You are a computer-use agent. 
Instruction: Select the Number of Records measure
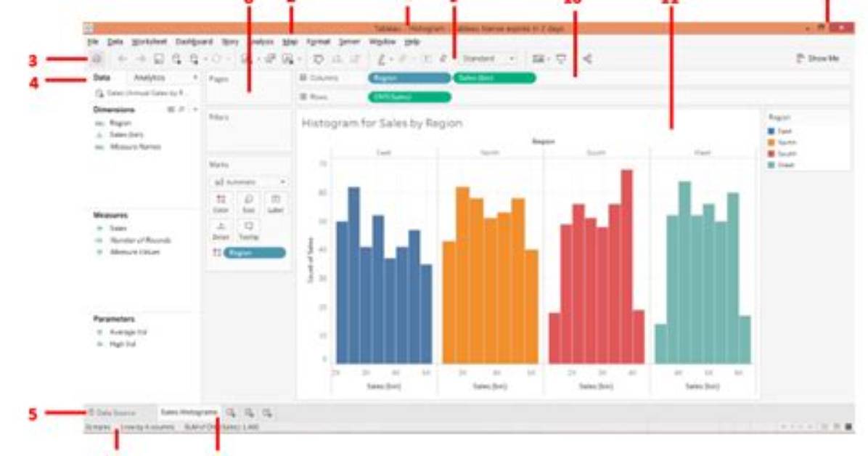pos(140,240)
